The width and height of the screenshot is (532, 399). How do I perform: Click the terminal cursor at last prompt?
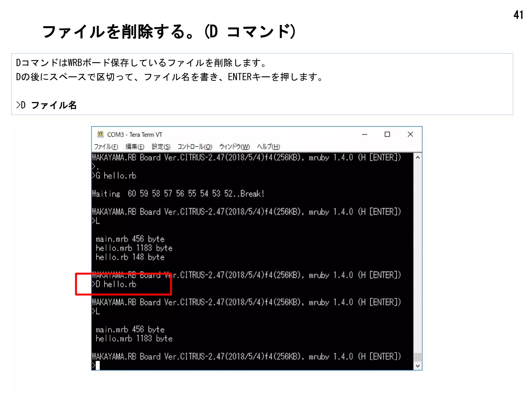point(98,365)
